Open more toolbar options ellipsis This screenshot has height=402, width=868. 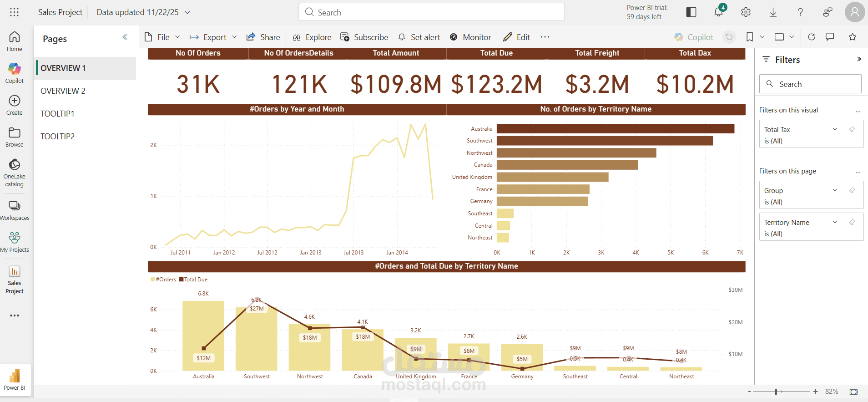coord(545,37)
